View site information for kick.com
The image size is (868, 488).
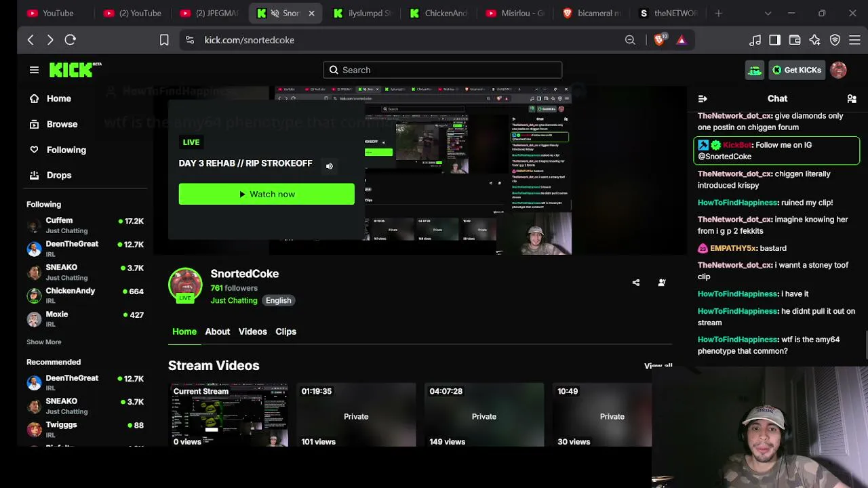click(190, 40)
